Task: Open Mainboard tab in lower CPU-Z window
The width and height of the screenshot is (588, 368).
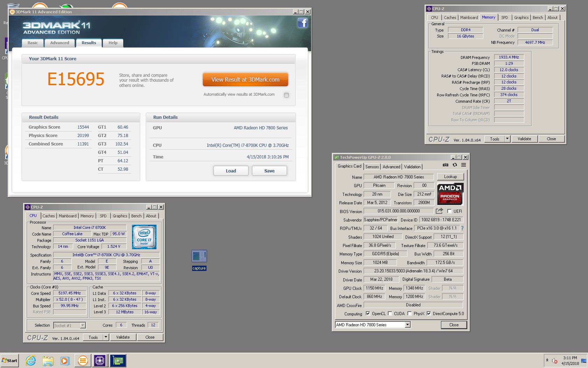Action: tap(68, 216)
